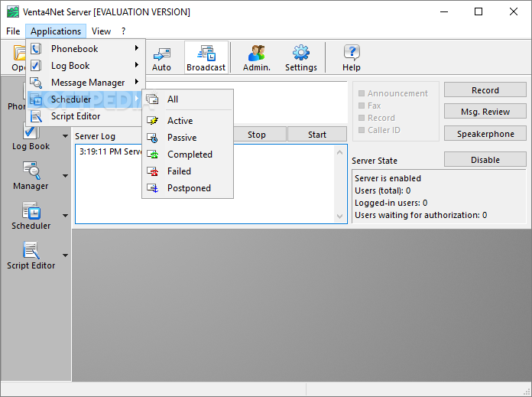Open the Broadcast toolbar icon
Viewport: 532px width, 397px height.
206,54
